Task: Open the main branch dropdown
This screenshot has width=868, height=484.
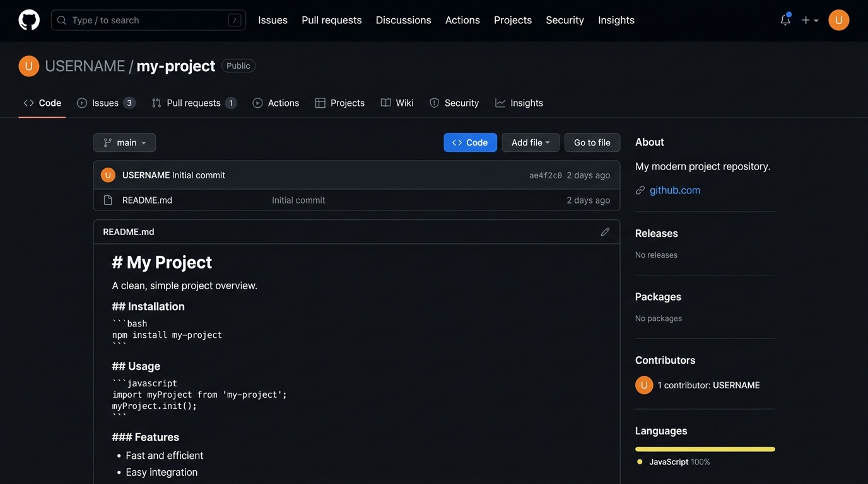Action: (124, 142)
